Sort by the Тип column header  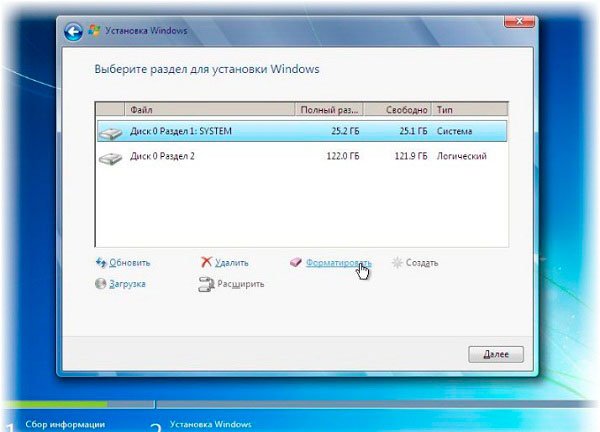point(470,110)
